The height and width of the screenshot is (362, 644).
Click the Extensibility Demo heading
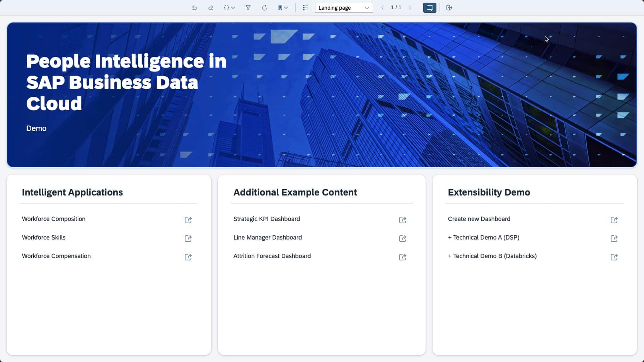pyautogui.click(x=489, y=192)
